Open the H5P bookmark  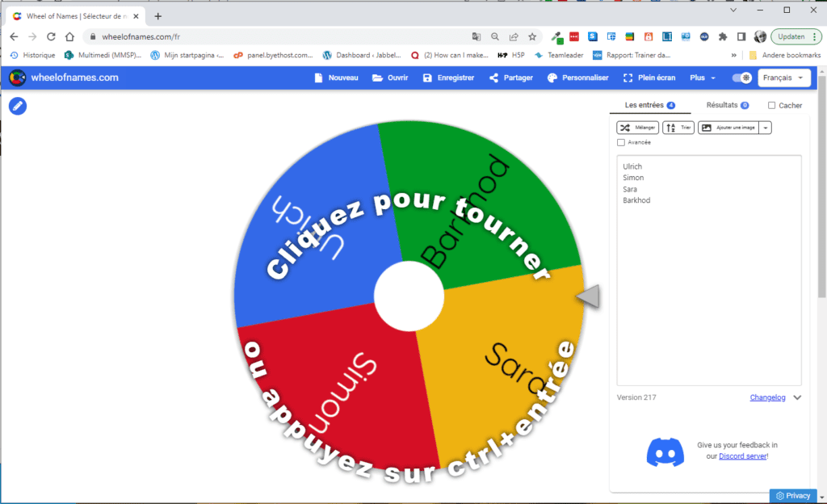click(x=511, y=55)
